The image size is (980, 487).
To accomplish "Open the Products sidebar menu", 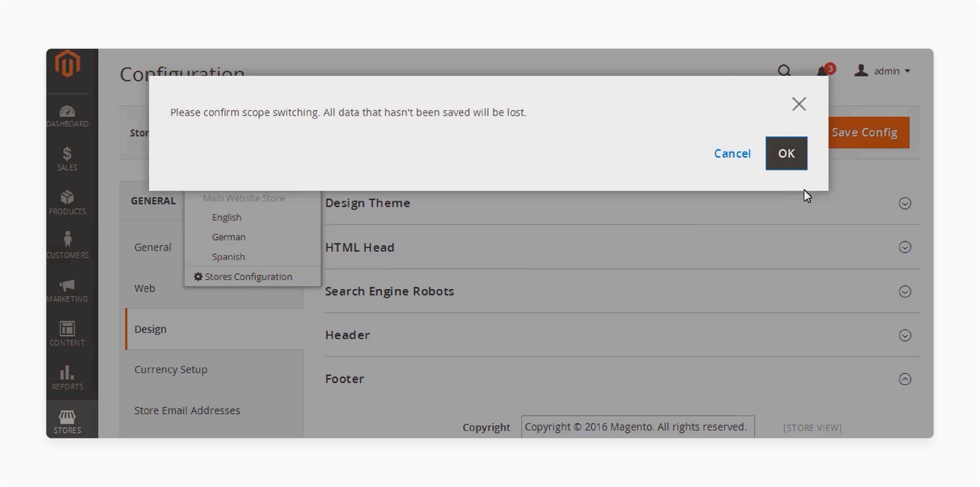I will coord(67,203).
